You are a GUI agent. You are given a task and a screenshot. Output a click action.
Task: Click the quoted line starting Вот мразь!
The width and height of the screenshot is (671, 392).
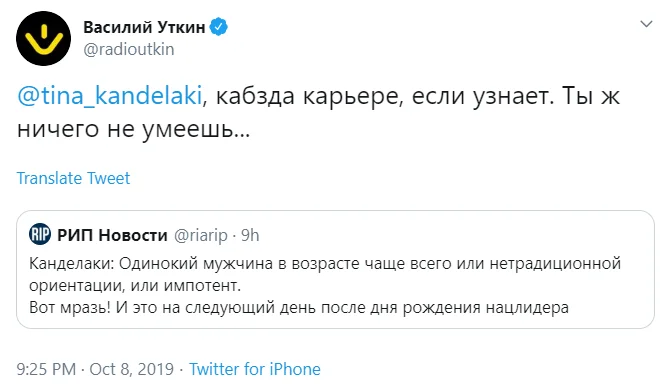coord(299,307)
